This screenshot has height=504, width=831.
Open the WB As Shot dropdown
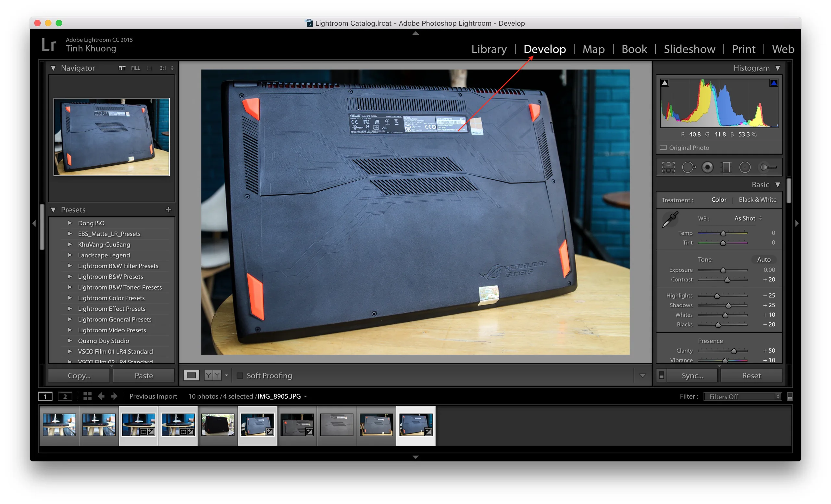748,218
